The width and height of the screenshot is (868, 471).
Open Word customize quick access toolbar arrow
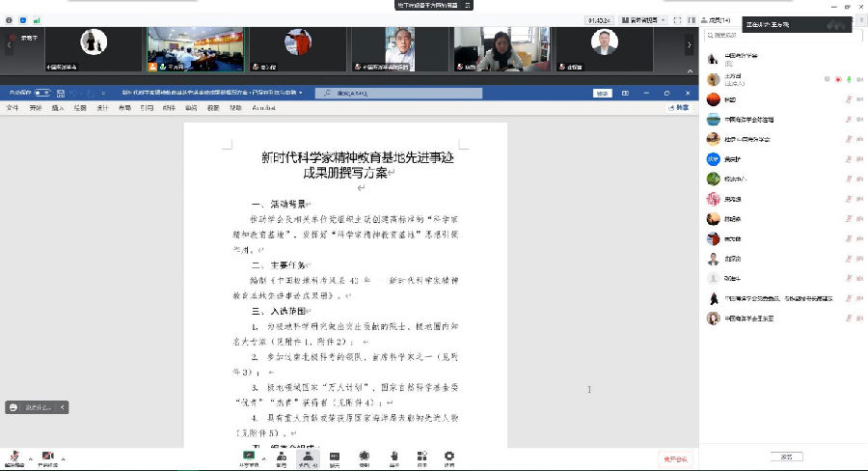[x=103, y=93]
